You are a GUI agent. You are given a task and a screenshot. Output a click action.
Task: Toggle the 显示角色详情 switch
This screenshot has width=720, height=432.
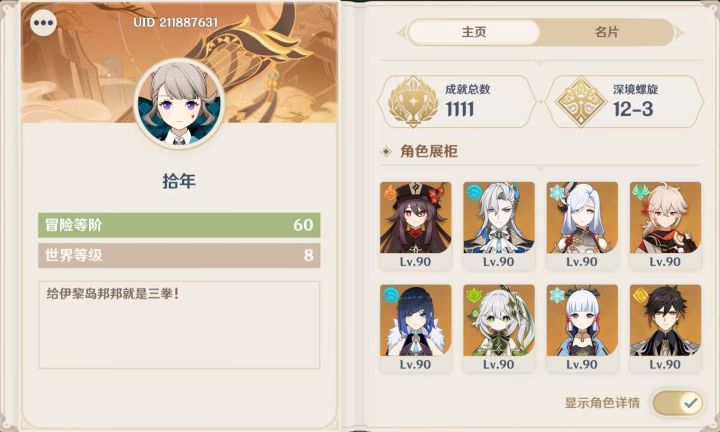(x=678, y=403)
